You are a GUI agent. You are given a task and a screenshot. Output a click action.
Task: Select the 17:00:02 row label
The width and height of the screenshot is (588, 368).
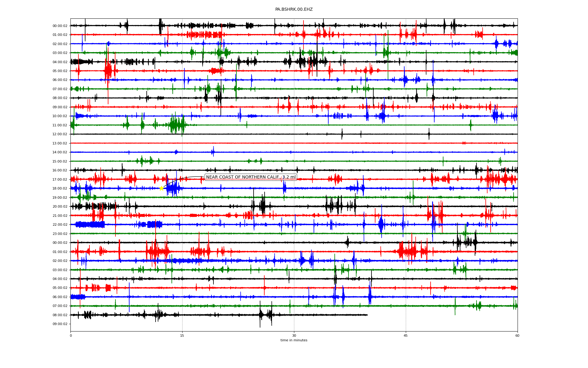(60, 179)
